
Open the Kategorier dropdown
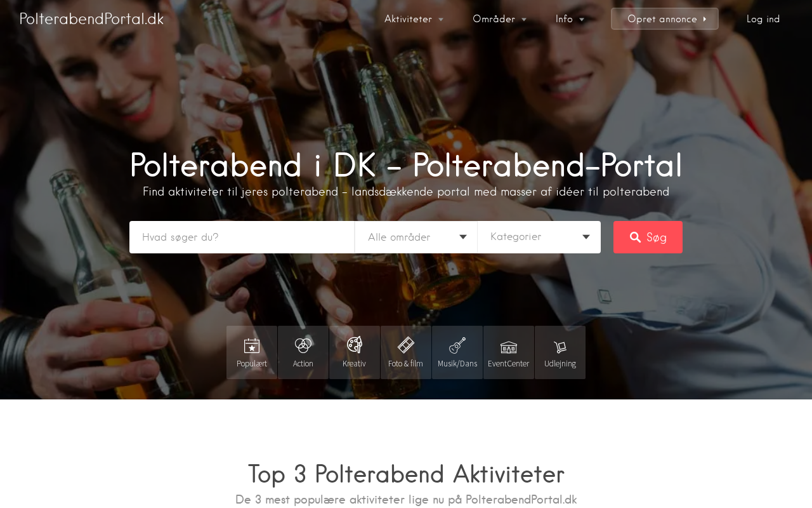(539, 237)
